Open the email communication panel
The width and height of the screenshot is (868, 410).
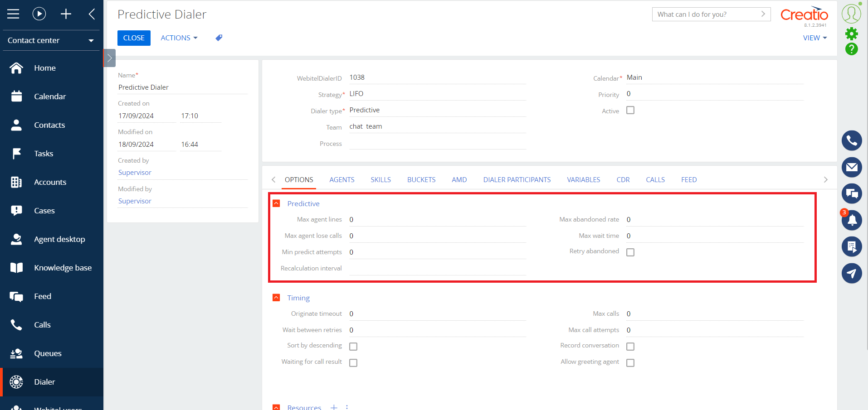coord(852,167)
